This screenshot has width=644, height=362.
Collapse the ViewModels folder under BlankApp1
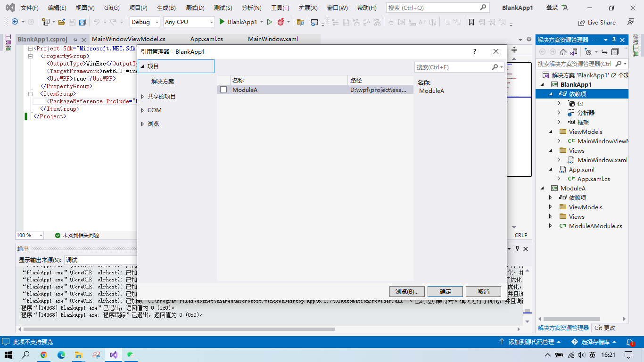tap(551, 132)
